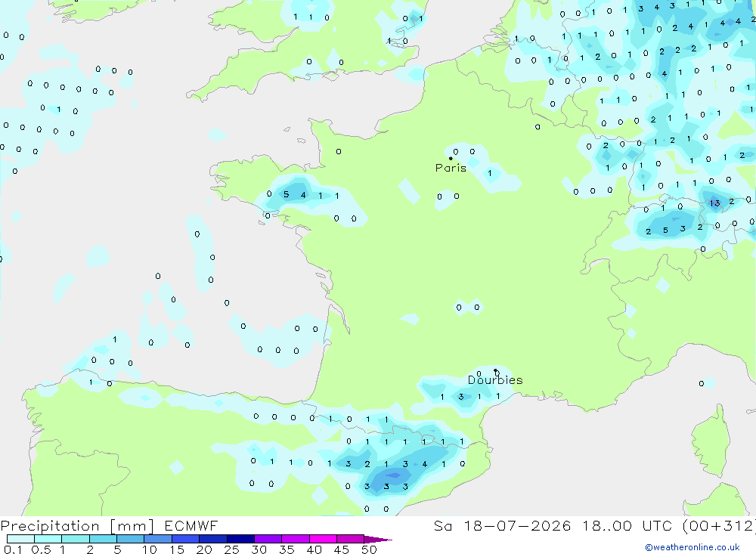
Task: Click the Precipitation [mm] title text
Action: [x=77, y=526]
